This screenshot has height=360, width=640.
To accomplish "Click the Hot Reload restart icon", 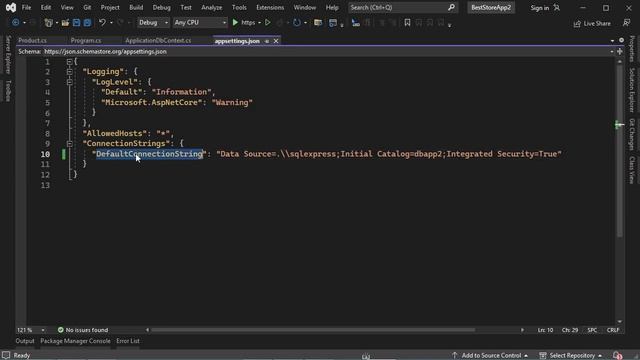I will click(297, 23).
